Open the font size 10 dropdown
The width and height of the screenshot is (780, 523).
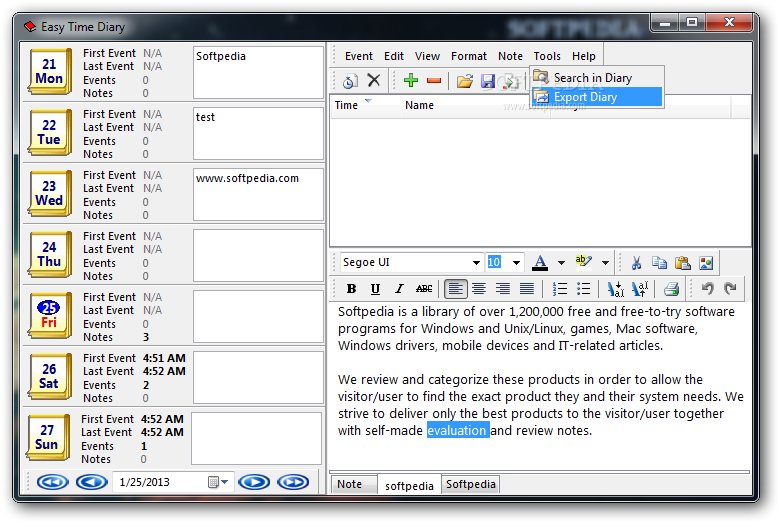tap(516, 263)
